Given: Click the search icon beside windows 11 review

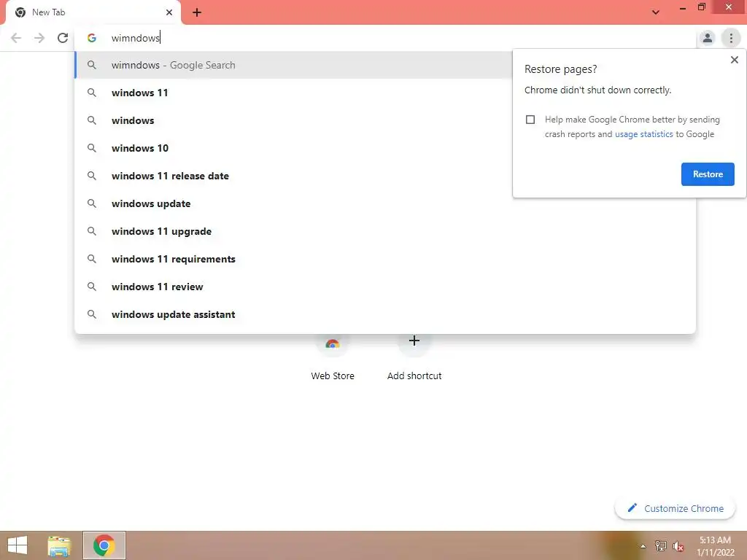Looking at the screenshot, I should pyautogui.click(x=92, y=286).
